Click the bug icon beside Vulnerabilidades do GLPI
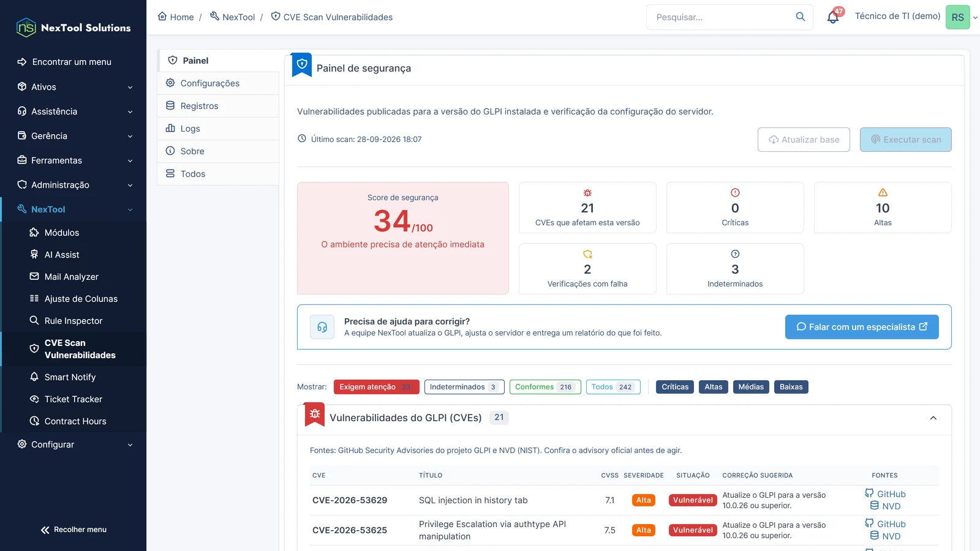Image resolution: width=980 pixels, height=551 pixels. (x=315, y=414)
